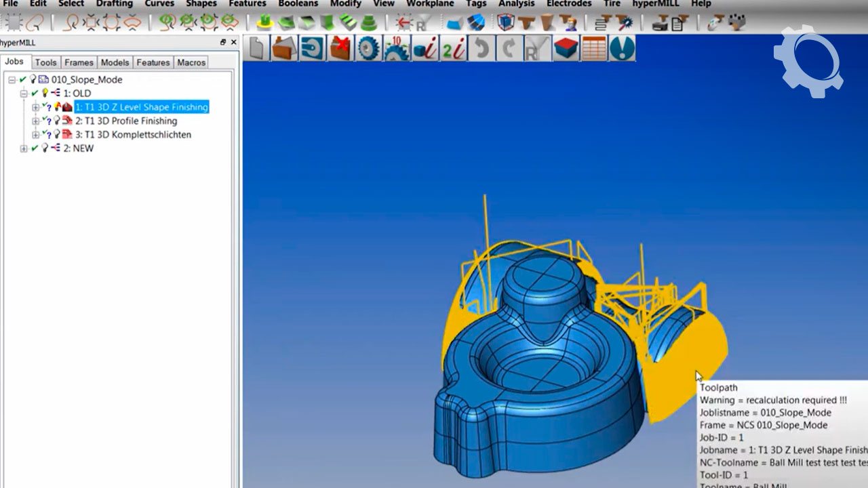The height and width of the screenshot is (488, 868).
Task: Toggle lightbulb visibility for 2: NEW joblist
Action: tap(45, 148)
